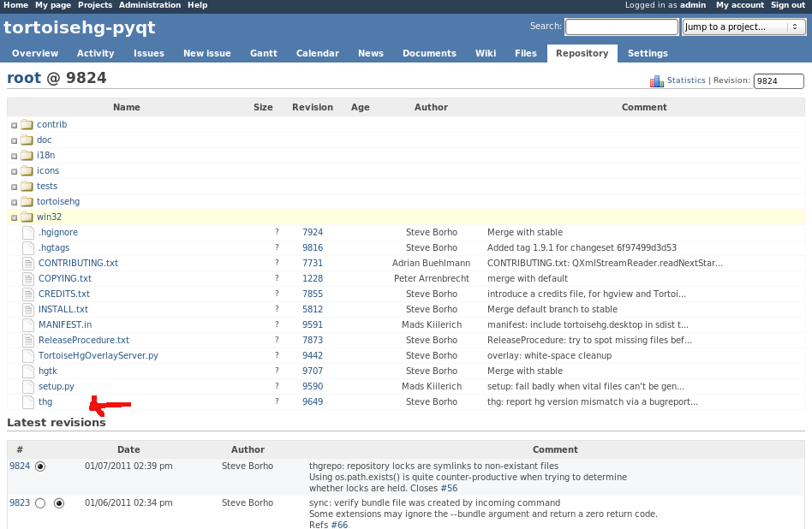The image size is (812, 529).
Task: Click the Search input field
Action: coord(622,27)
